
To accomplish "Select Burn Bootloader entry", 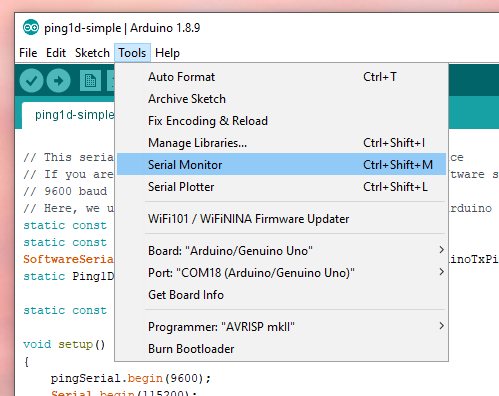I will [281, 349].
